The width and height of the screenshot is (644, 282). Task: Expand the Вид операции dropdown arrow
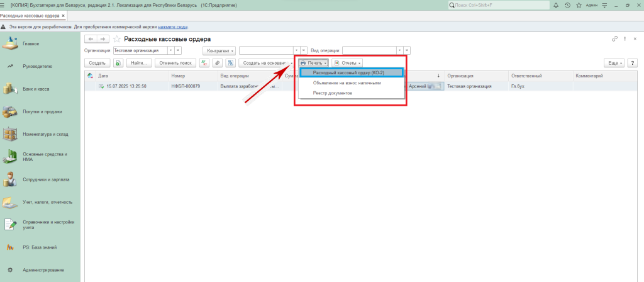coord(399,50)
